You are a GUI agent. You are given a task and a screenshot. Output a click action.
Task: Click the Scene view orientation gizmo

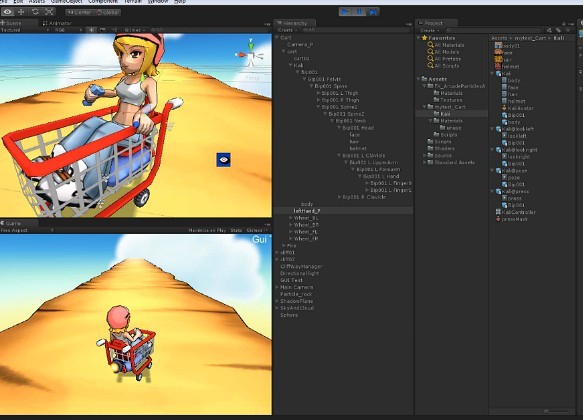(251, 55)
